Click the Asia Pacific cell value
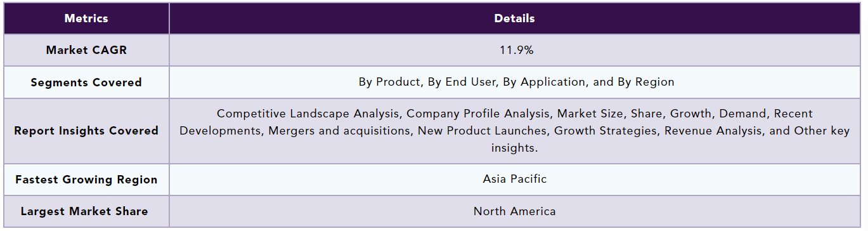Image resolution: width=868 pixels, height=231 pixels. point(514,179)
